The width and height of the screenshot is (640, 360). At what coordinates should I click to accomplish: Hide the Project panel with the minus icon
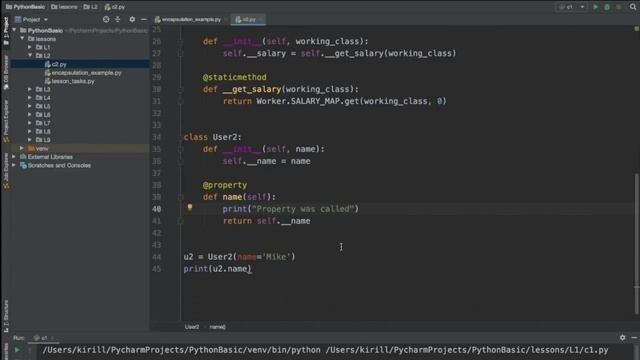pyautogui.click(x=144, y=19)
